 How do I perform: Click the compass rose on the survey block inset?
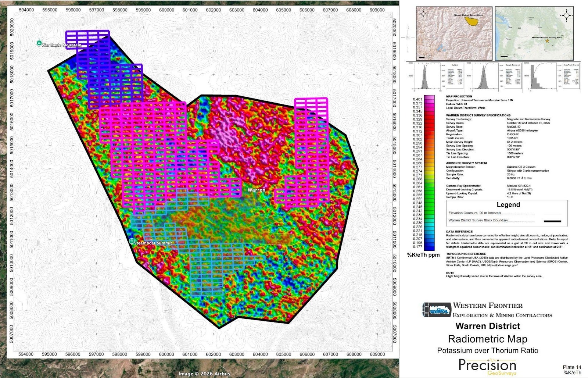(x=424, y=15)
